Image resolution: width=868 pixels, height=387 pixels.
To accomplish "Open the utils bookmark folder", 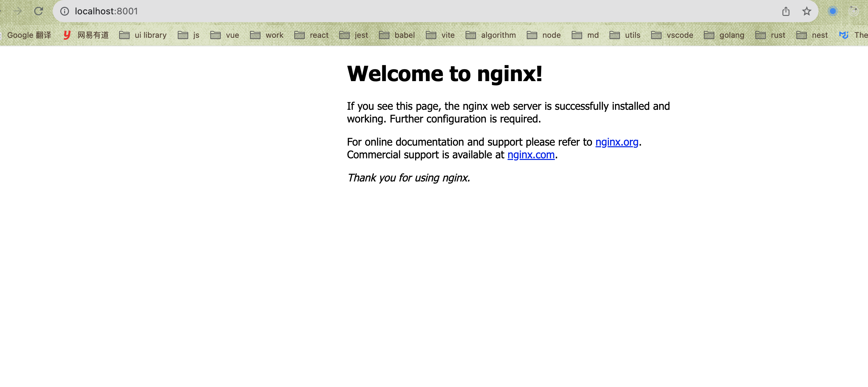I will click(x=625, y=35).
